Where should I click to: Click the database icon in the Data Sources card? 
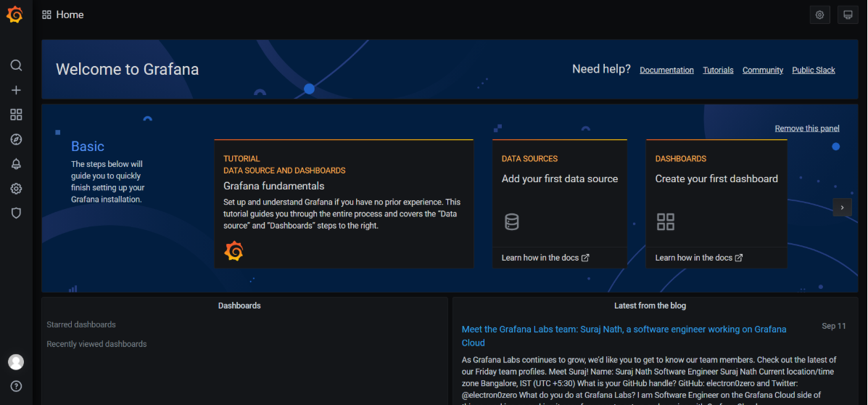[511, 221]
